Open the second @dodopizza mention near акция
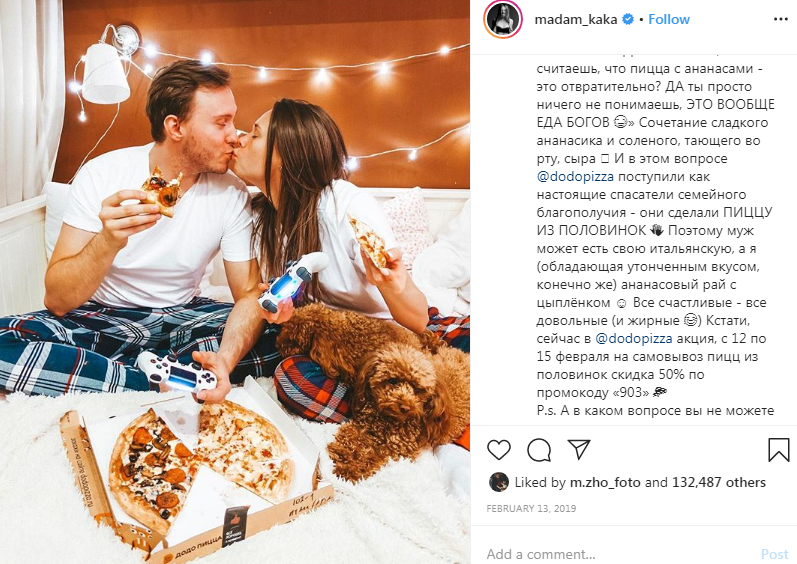 click(633, 338)
